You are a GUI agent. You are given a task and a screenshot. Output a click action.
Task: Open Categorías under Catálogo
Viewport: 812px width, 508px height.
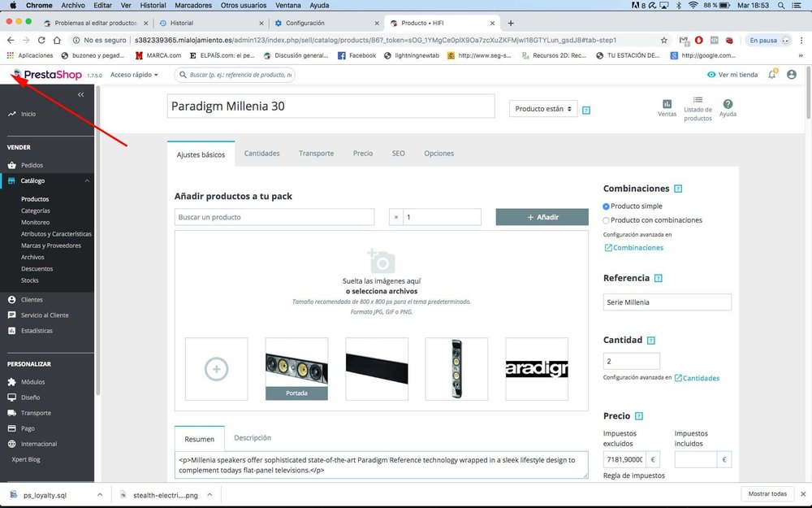(x=36, y=211)
